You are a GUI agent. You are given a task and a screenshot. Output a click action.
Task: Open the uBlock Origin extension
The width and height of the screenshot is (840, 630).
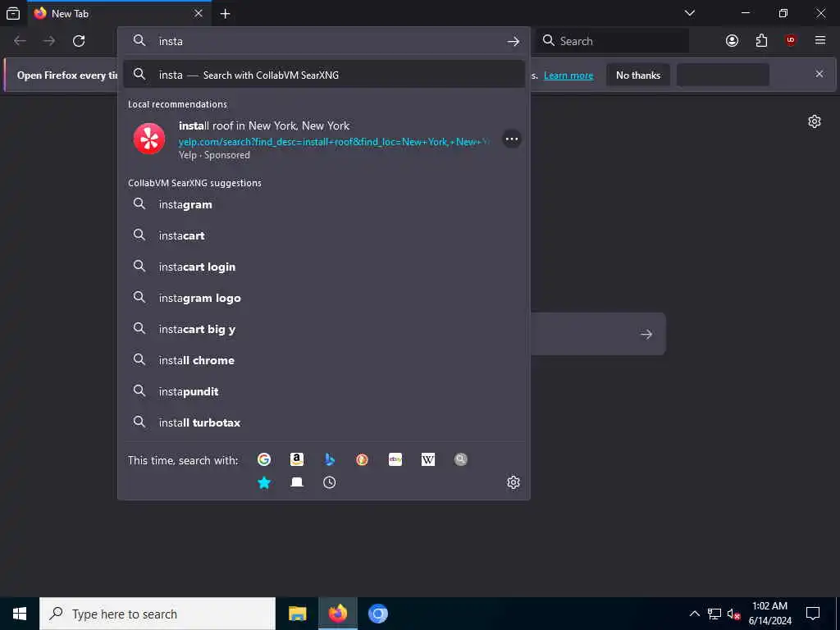790,41
